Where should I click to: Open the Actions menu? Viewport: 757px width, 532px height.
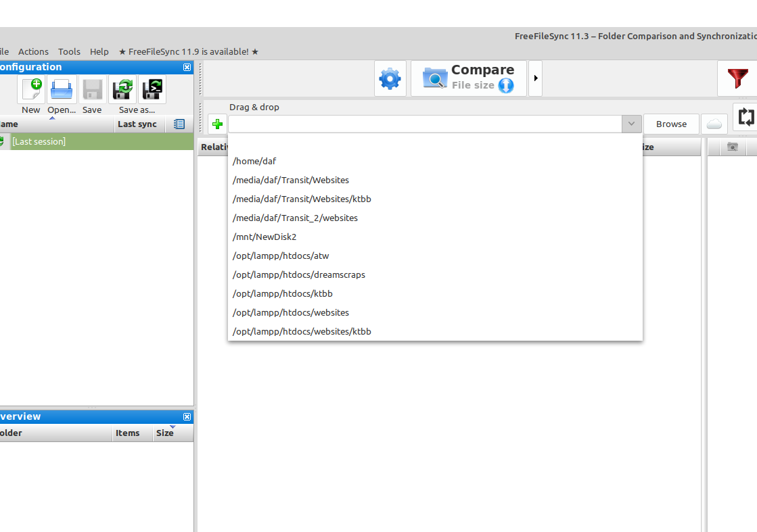(x=33, y=51)
